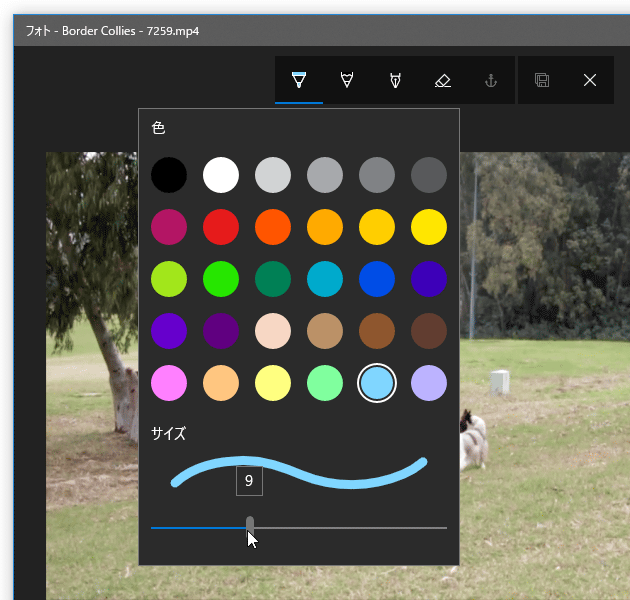This screenshot has height=600, width=630.
Task: Choose the pastel yellow swatch
Action: coord(273,383)
